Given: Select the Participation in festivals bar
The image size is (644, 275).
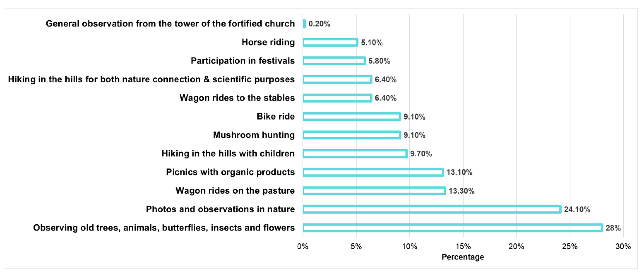Looking at the screenshot, I should pyautogui.click(x=334, y=61).
